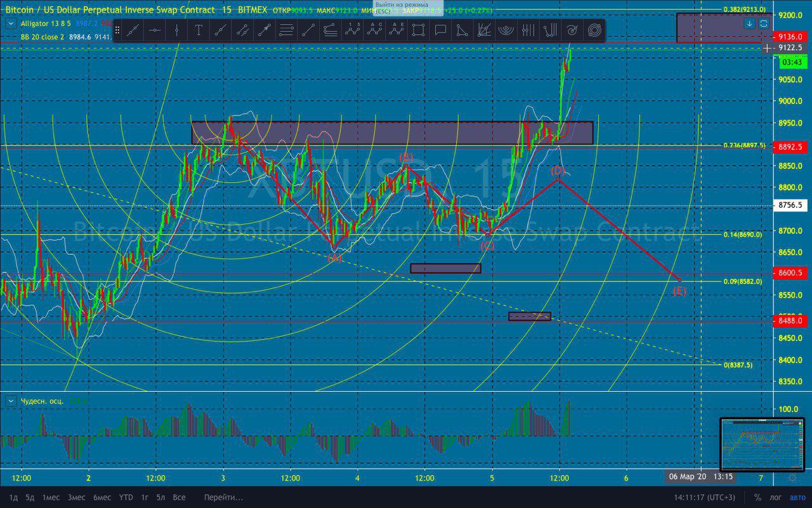Click the 8892.5 red price label
Viewport: 812px width, 508px height.
click(x=790, y=147)
